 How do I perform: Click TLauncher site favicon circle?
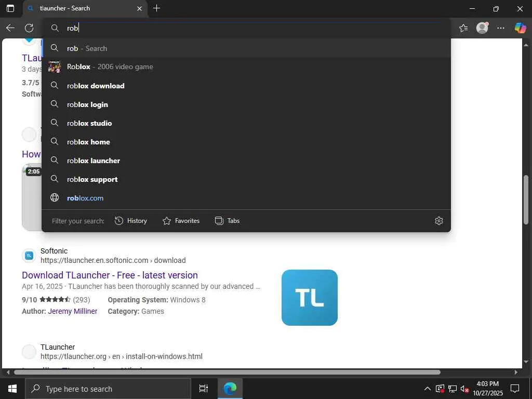coord(29,352)
